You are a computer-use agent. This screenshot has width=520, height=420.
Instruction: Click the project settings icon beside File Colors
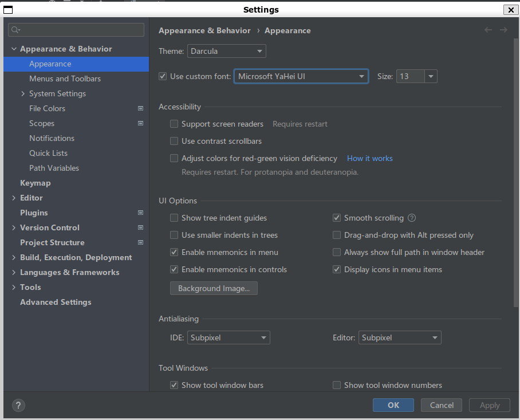[x=140, y=108]
